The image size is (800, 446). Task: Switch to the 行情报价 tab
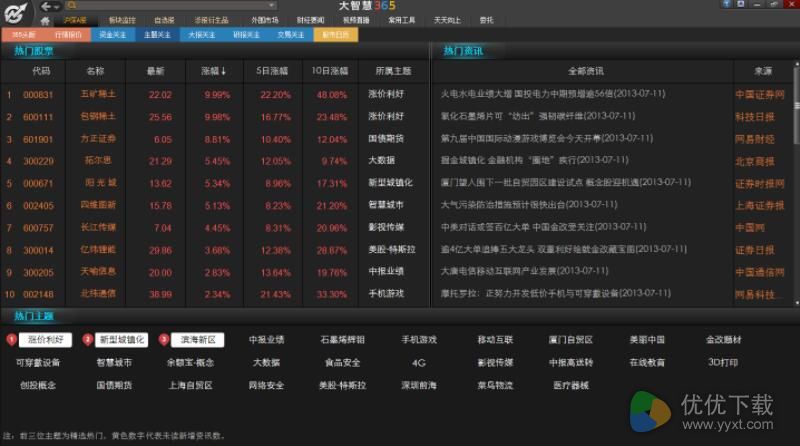tap(68, 35)
